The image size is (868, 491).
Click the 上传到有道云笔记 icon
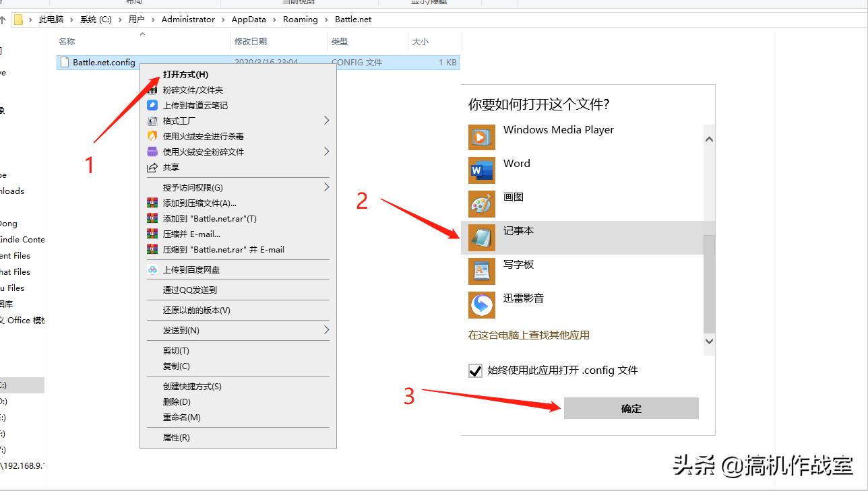[x=154, y=106]
